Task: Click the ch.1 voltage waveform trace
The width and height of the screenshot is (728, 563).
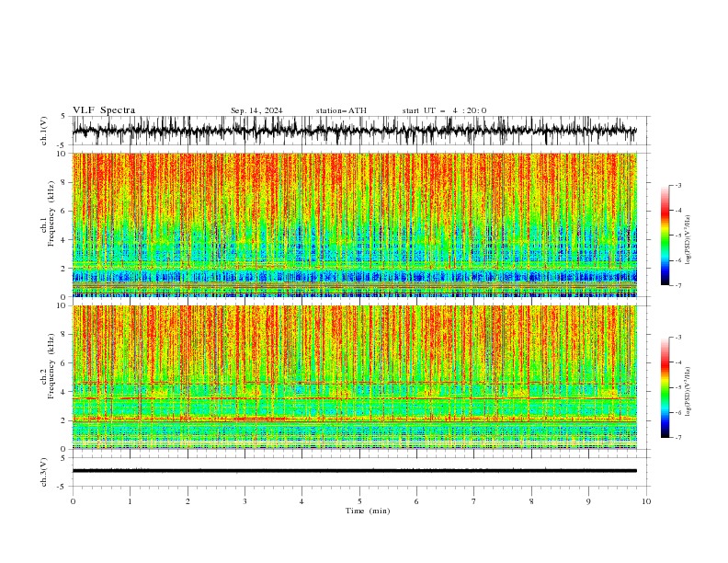Action: click(354, 131)
